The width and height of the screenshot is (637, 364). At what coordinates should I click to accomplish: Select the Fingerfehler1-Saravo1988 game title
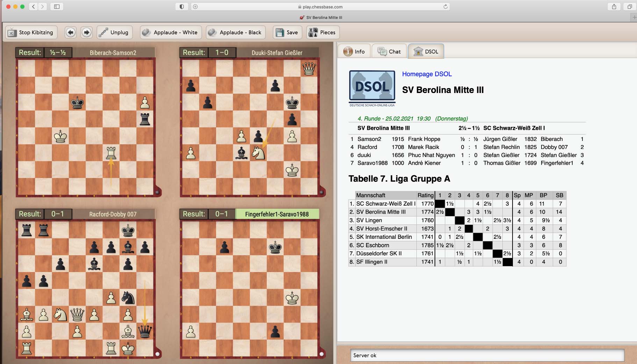277,214
